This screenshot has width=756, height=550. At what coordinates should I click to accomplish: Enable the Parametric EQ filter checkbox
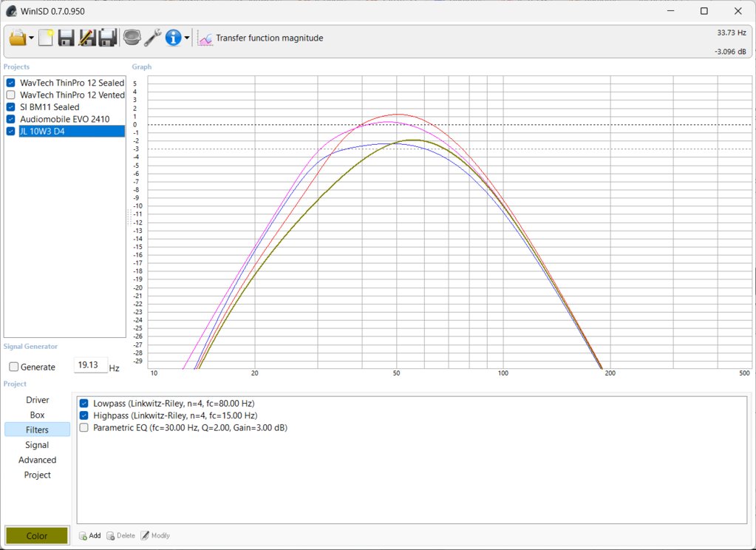click(84, 427)
